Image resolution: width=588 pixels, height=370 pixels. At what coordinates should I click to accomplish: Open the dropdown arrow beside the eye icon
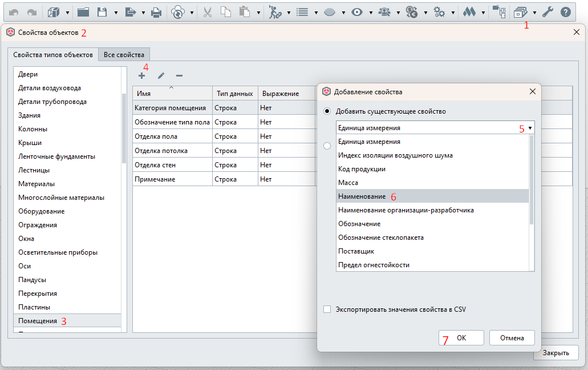[371, 13]
